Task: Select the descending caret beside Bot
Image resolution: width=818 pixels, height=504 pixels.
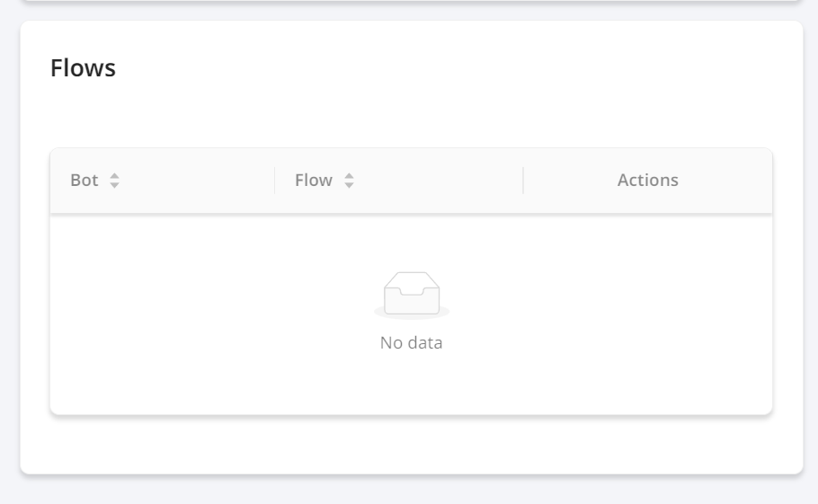Action: click(114, 184)
